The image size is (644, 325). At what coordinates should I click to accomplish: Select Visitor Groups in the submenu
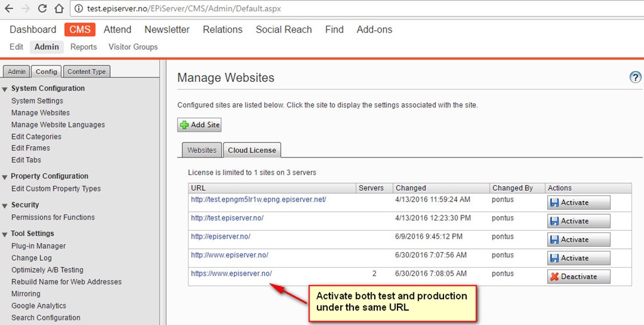click(x=133, y=47)
